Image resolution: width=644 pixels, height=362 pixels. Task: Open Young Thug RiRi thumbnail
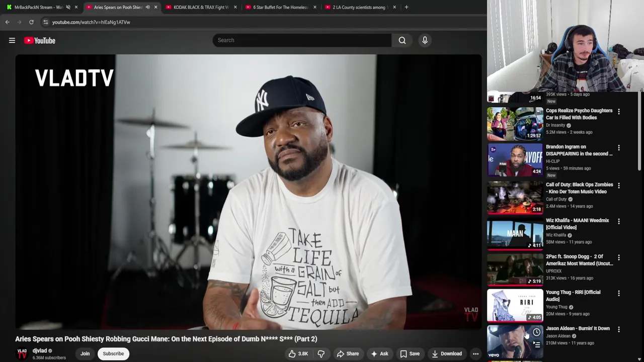click(515, 305)
